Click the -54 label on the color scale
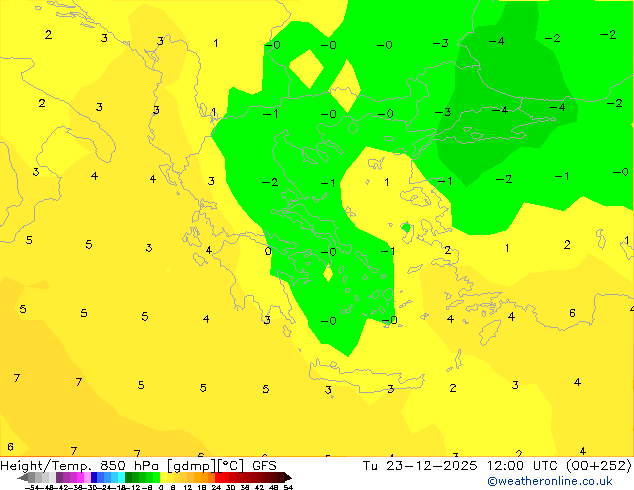This screenshot has height=490, width=634. click(x=32, y=487)
